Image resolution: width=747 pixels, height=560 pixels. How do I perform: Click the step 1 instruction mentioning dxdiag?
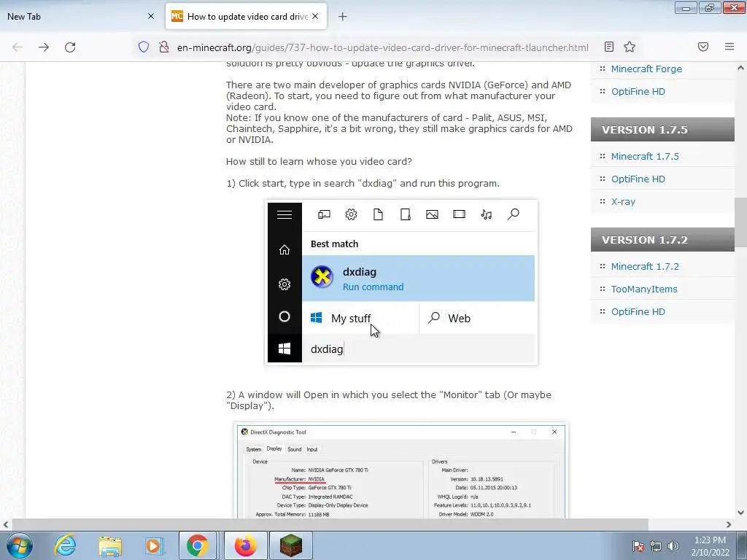[363, 183]
